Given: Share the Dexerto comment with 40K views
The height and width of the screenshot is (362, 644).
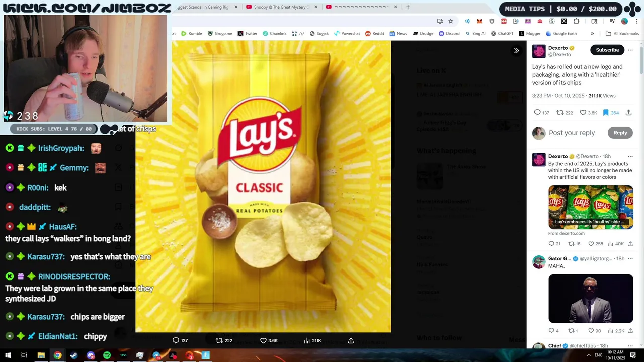Looking at the screenshot, I should [x=630, y=244].
